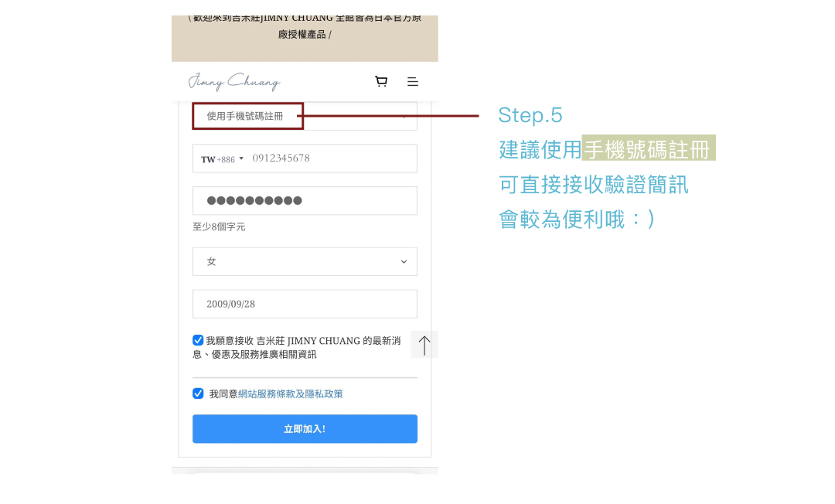Open the 使用手機號碼註冊 signup method dropdown

tap(305, 116)
